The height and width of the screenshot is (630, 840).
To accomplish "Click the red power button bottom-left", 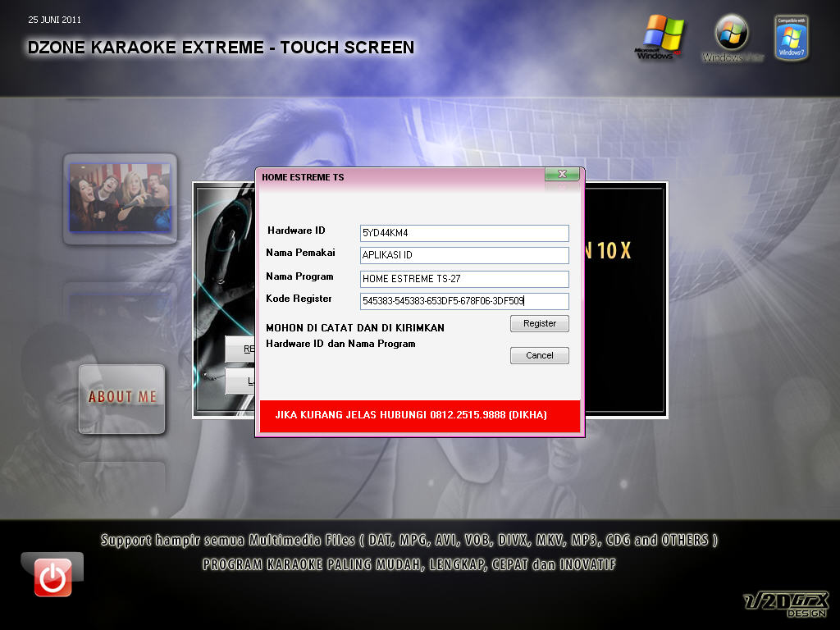I will pos(51,578).
